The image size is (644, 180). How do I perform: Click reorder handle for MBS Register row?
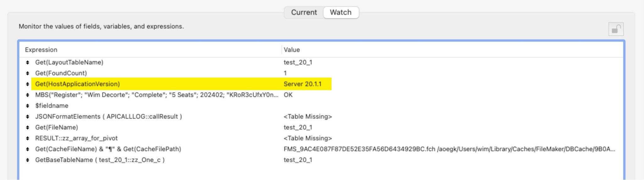(28, 95)
